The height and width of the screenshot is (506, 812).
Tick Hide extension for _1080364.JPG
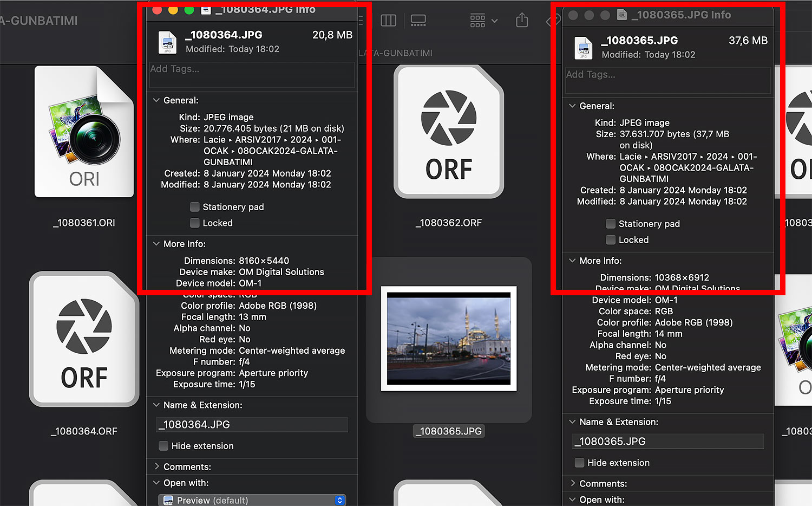[163, 446]
